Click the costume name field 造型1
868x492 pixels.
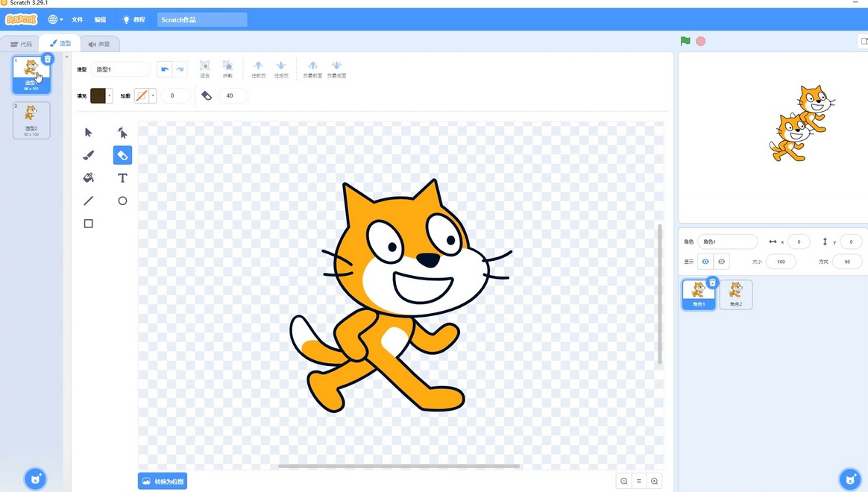point(121,69)
